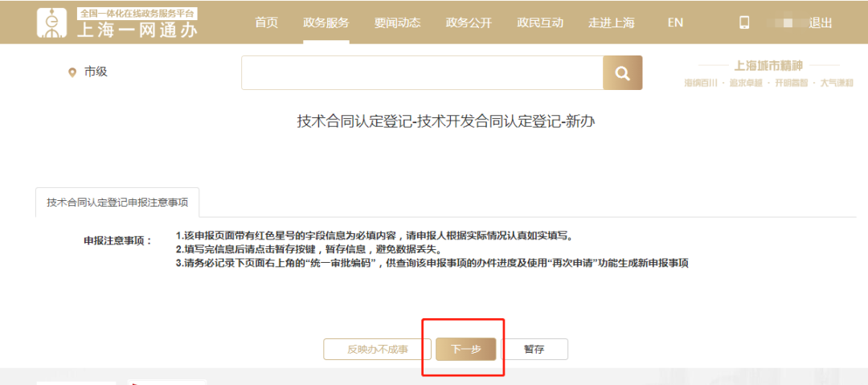This screenshot has width=868, height=385.
Task: Click the 下一步 button
Action: [x=465, y=350]
